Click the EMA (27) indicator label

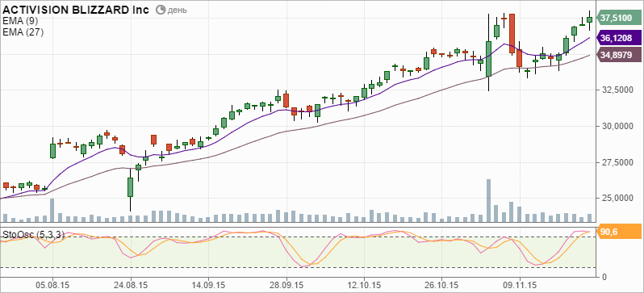pyautogui.click(x=22, y=32)
